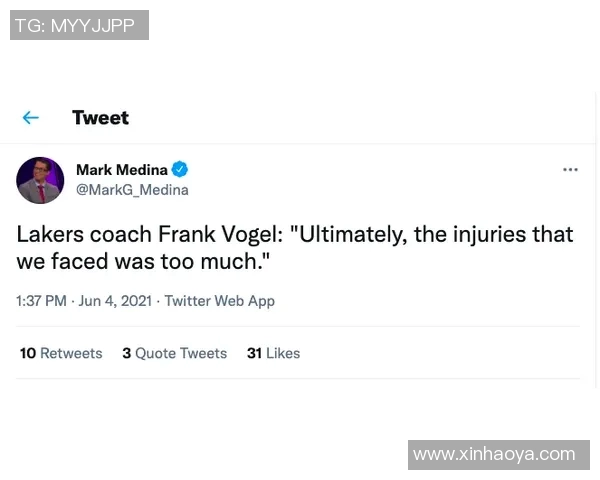The width and height of the screenshot is (600, 480).
Task: Click the word injuries in the tweet
Action: 489,235
